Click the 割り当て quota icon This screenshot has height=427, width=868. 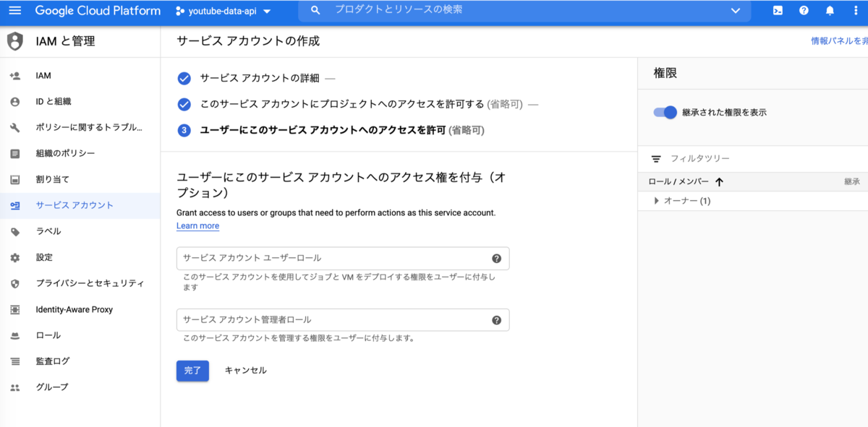coord(15,179)
